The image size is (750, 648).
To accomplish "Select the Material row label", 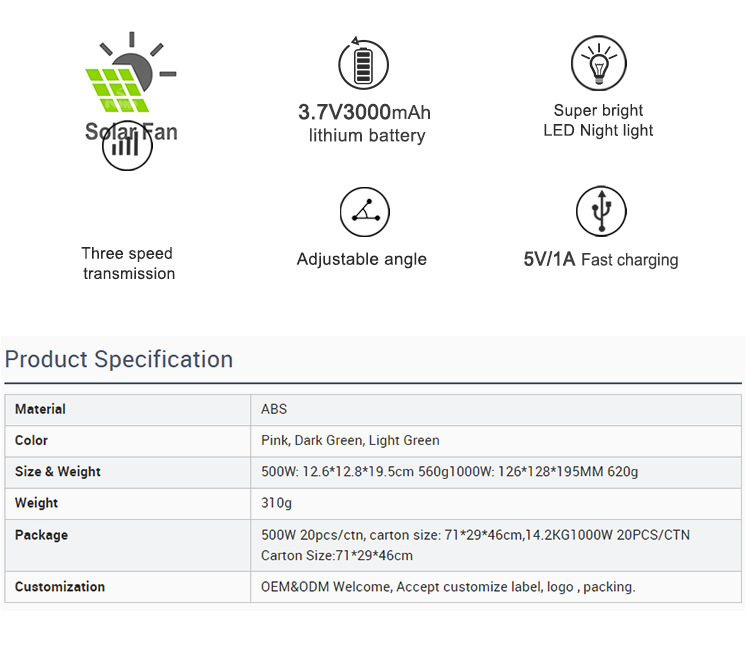I will 40,409.
